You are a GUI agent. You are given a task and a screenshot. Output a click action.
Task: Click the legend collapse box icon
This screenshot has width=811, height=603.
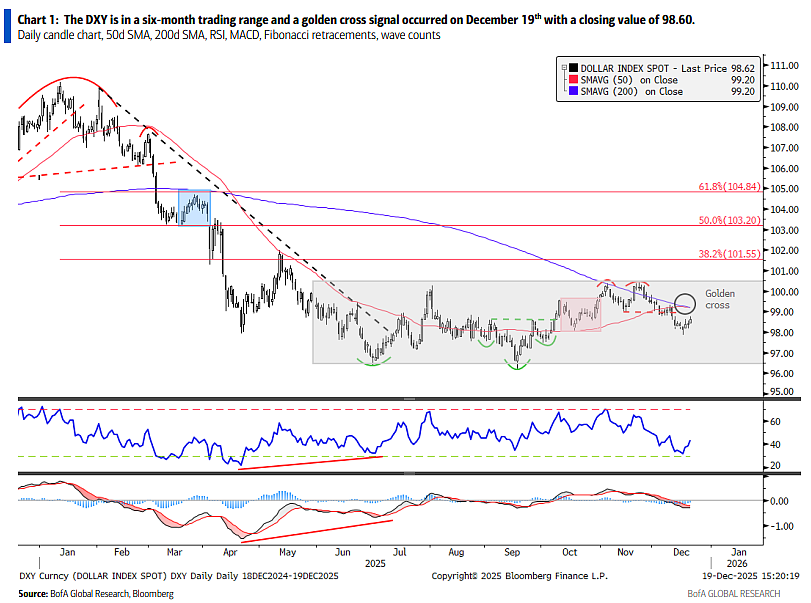(x=564, y=68)
